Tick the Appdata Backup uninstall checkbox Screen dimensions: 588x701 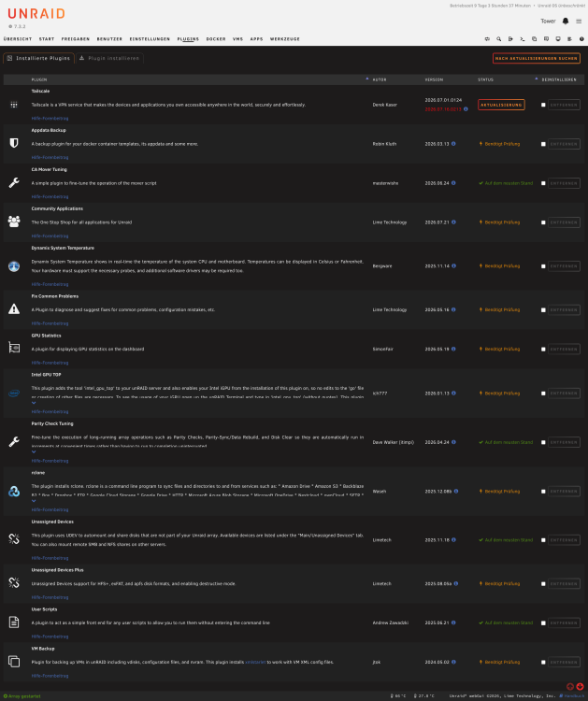click(543, 144)
